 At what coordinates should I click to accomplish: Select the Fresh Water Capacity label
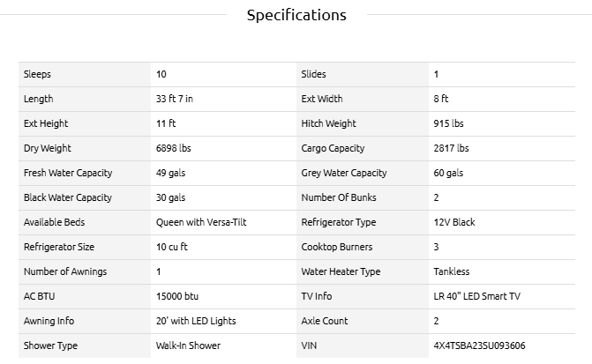point(68,173)
